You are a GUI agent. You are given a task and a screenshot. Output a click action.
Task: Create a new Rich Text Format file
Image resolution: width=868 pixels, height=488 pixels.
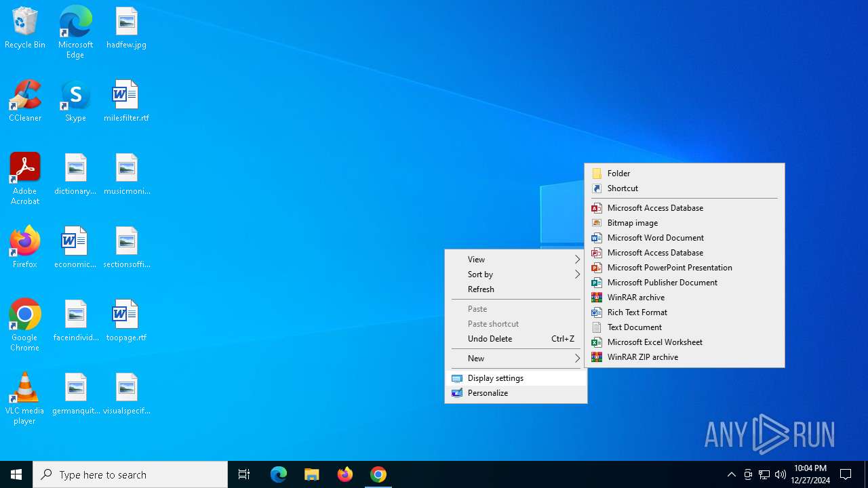684,312
